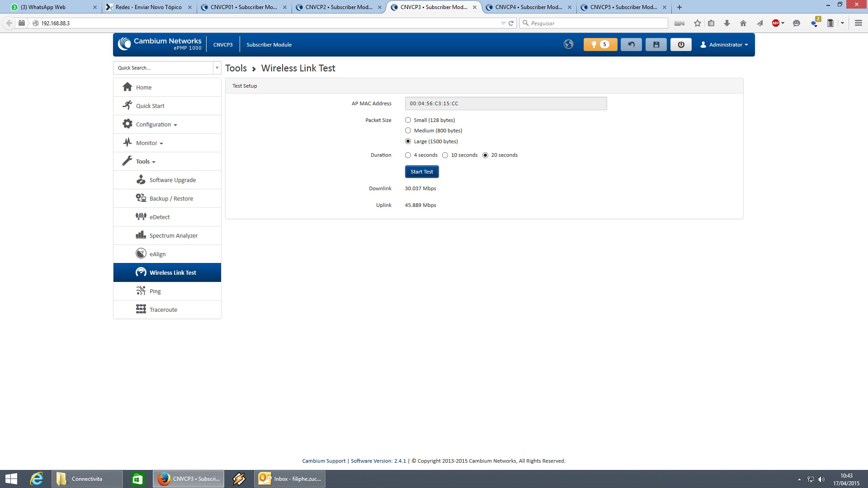Expand the Configuration sidebar menu
The image size is (868, 488).
156,124
